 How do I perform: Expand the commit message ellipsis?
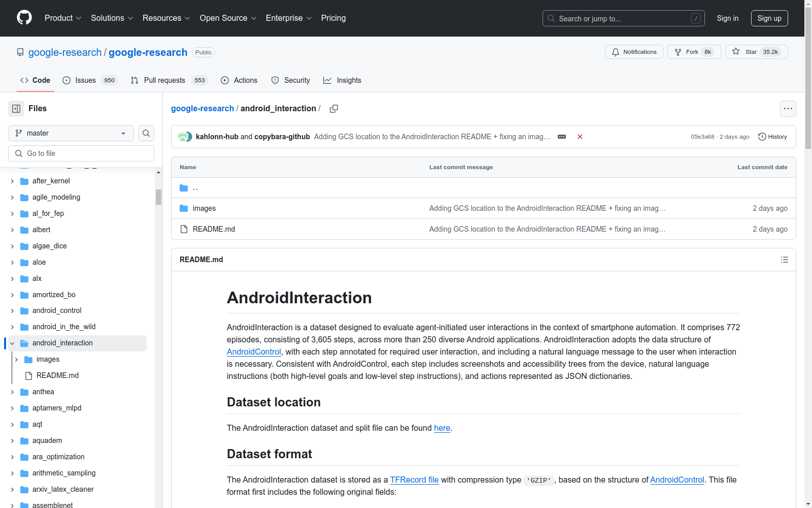click(x=562, y=137)
